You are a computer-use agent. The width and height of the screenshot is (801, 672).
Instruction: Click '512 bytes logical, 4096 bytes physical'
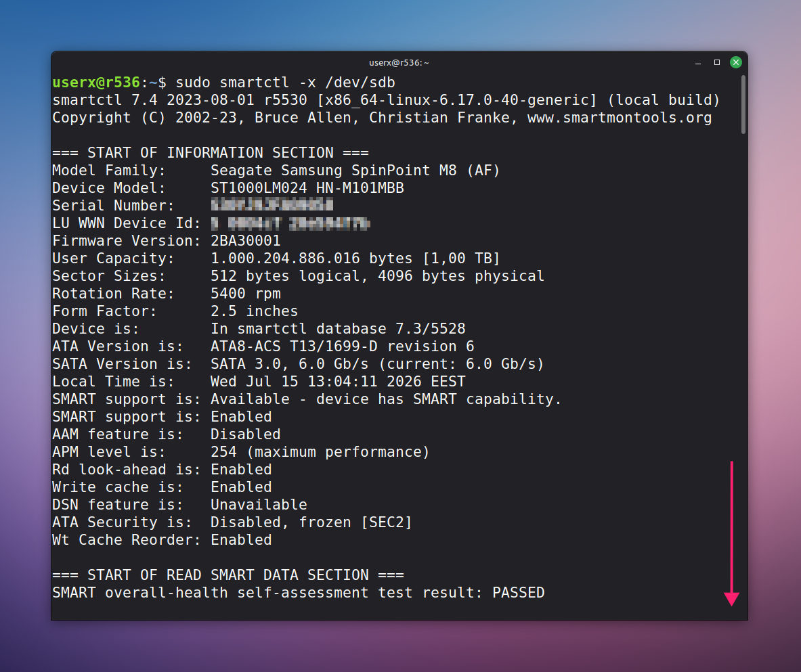click(x=377, y=275)
